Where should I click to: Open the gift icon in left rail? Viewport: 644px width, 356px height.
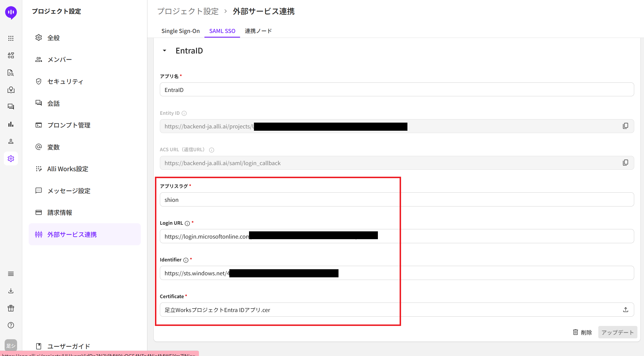tap(11, 308)
